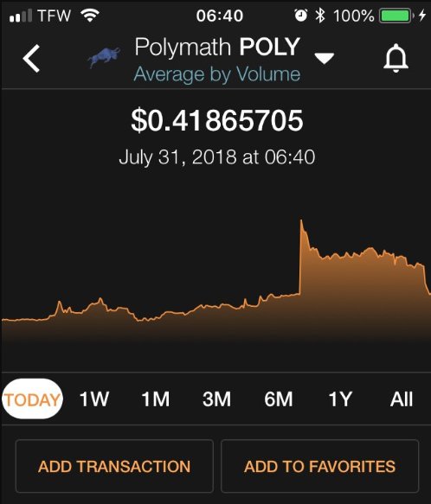Expand the coin selector dropdown arrow
Viewport: 431px width, 504px height.
pyautogui.click(x=325, y=58)
